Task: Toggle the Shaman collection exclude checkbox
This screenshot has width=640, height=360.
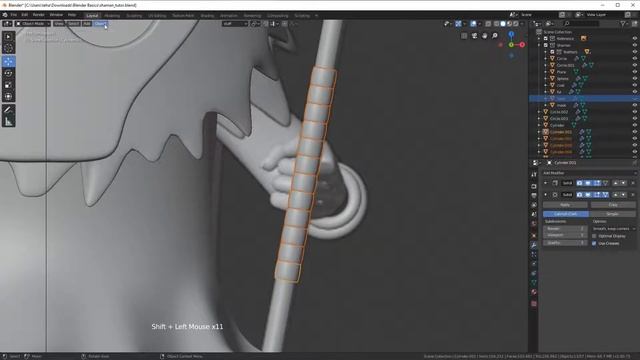Action: (x=546, y=45)
